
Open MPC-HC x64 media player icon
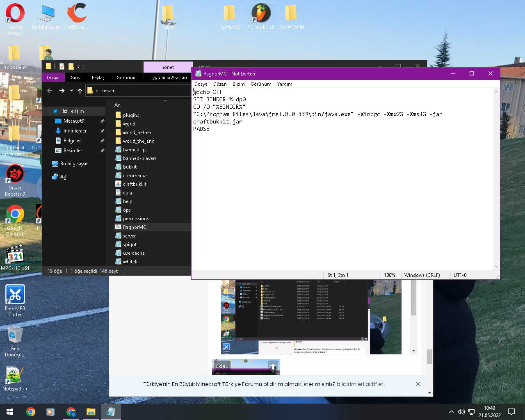pyautogui.click(x=15, y=258)
